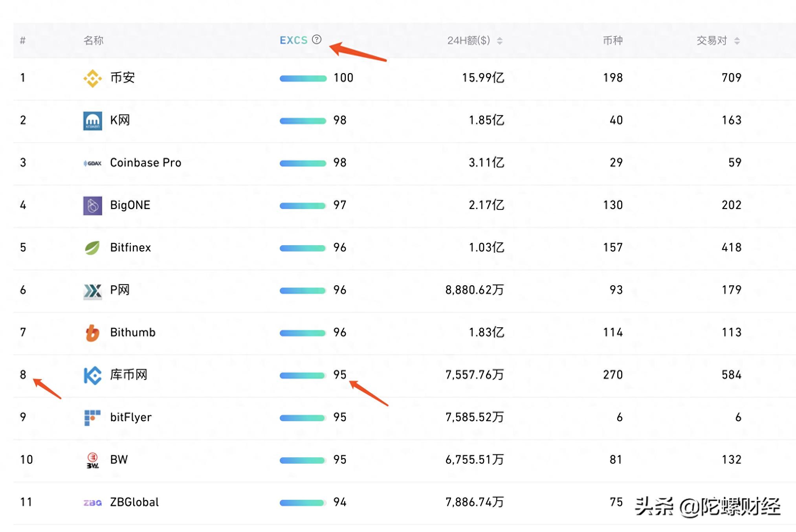Click the Kraken K网 logo icon
Viewport: 796px width, 532px height.
click(x=92, y=121)
